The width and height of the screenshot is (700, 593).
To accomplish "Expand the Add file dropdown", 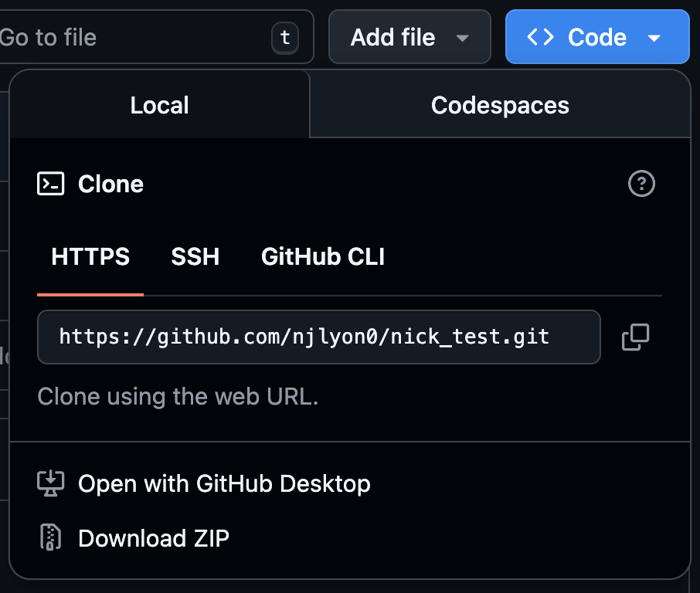I will (463, 39).
